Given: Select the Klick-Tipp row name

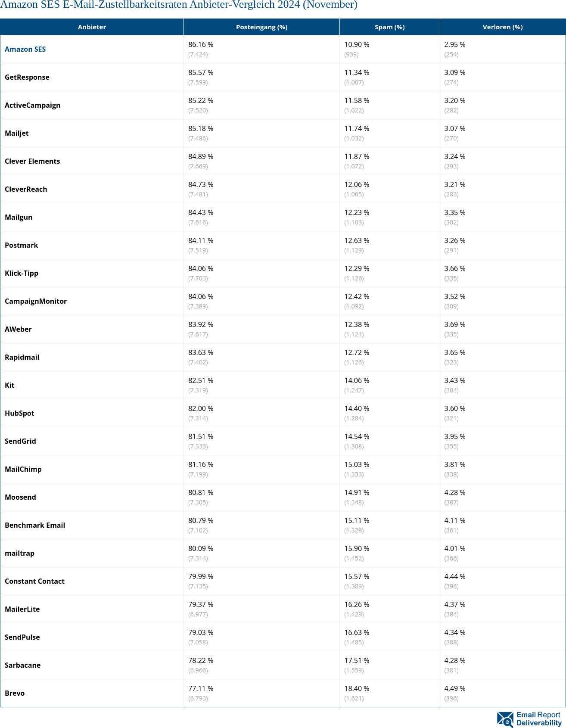Looking at the screenshot, I should point(22,273).
